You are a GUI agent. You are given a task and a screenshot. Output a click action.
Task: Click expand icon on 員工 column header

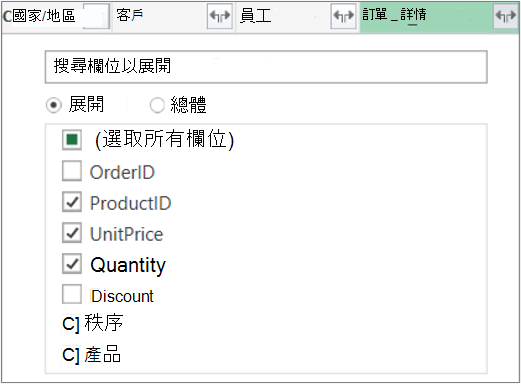pos(343,16)
